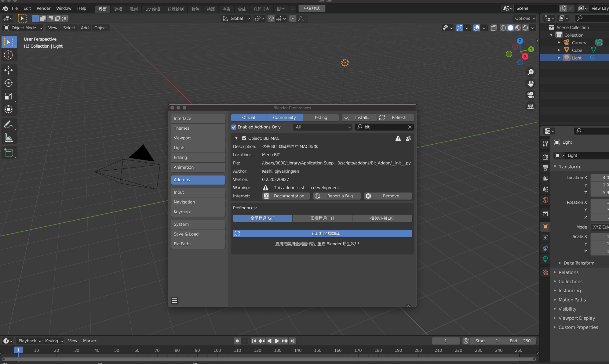Click the Blender logo icon in menu bar
The height and width of the screenshot is (364, 609).
point(5,8)
